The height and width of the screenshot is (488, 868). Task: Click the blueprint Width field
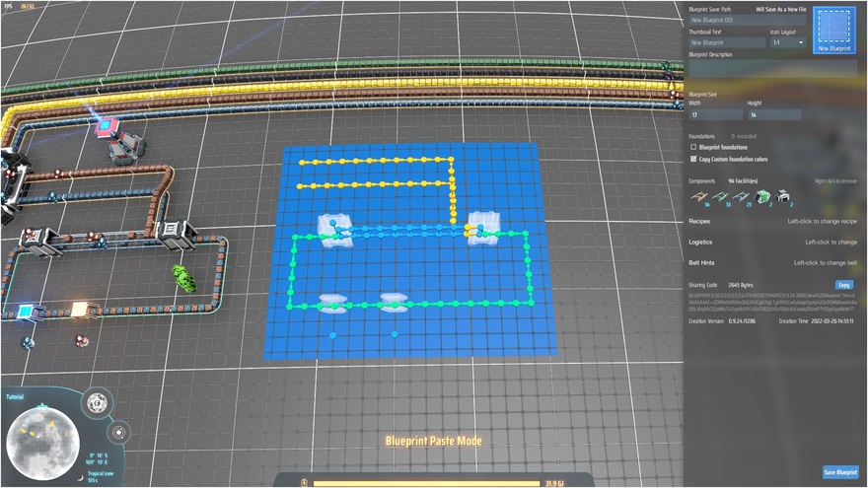click(715, 114)
